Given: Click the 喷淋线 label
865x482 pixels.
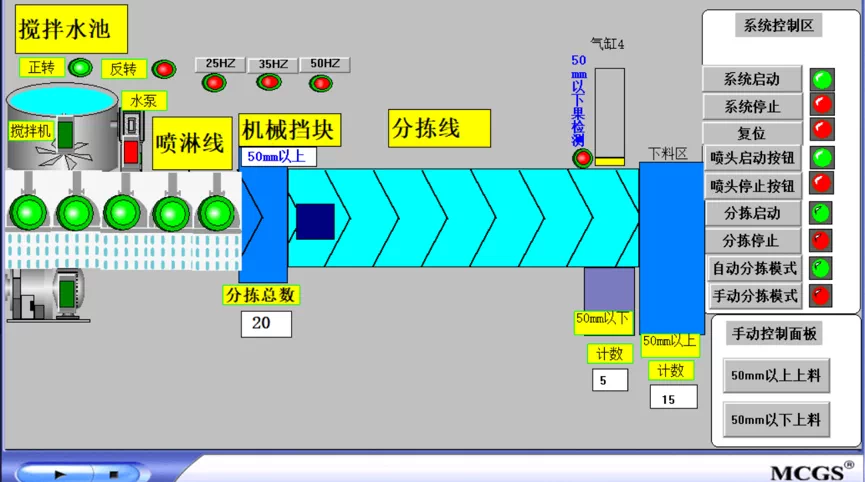Looking at the screenshot, I should (192, 143).
